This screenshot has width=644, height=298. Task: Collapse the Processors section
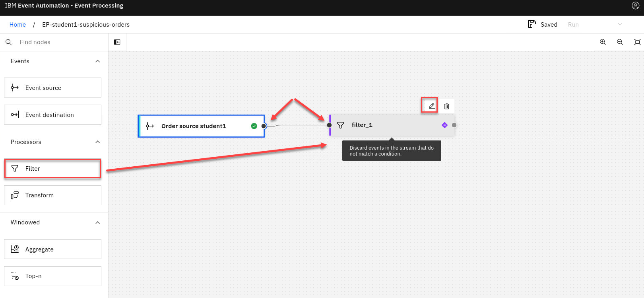(98, 142)
